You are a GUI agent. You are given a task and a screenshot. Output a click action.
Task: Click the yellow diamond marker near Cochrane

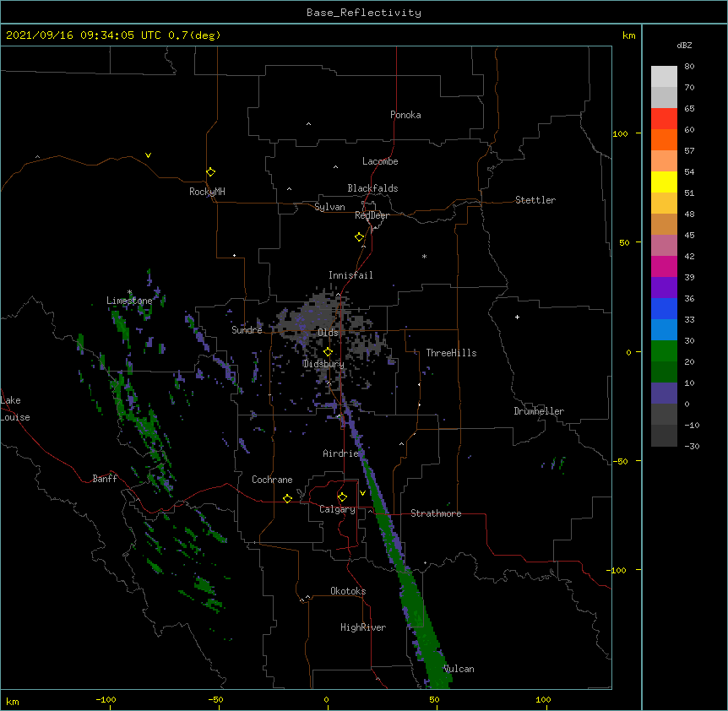pyautogui.click(x=287, y=498)
